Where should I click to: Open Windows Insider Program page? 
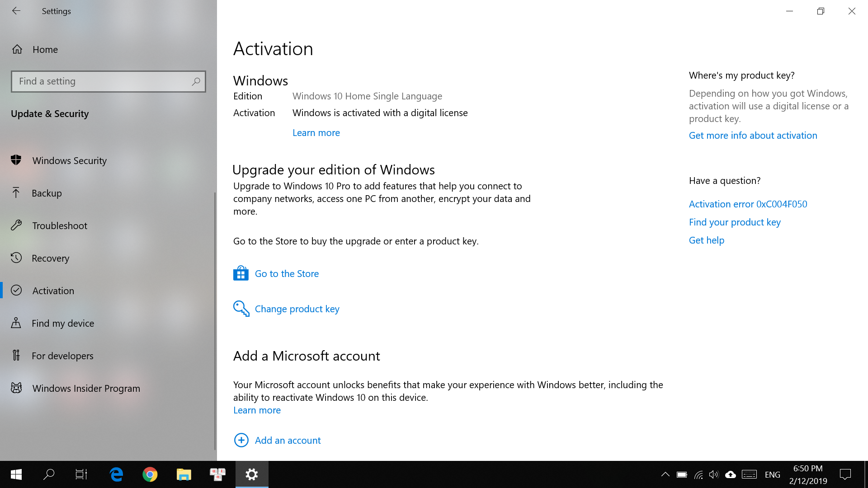[86, 388]
